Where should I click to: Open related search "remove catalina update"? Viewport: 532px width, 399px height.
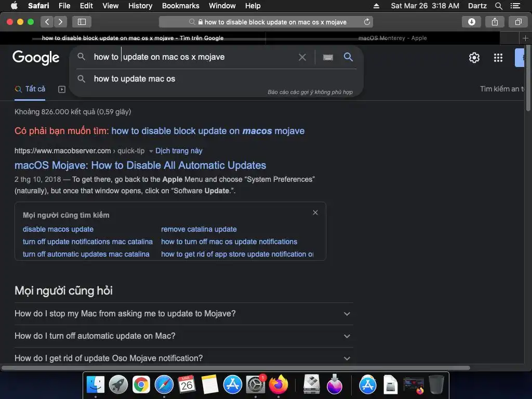point(199,229)
